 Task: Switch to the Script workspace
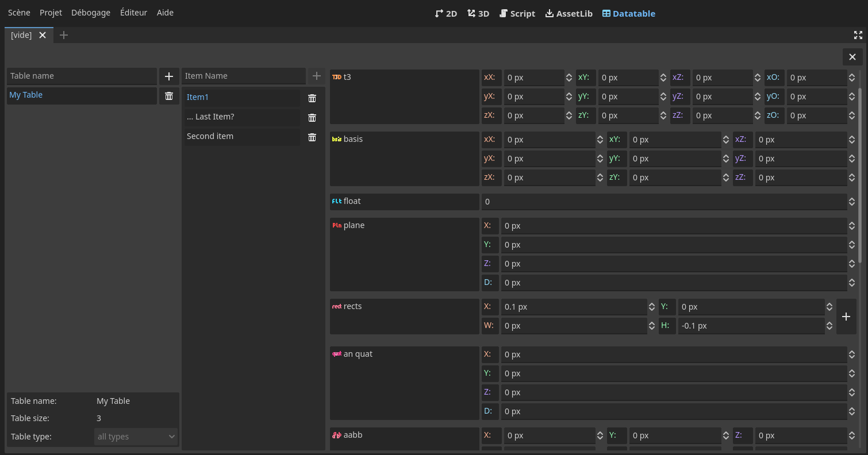[x=517, y=13]
